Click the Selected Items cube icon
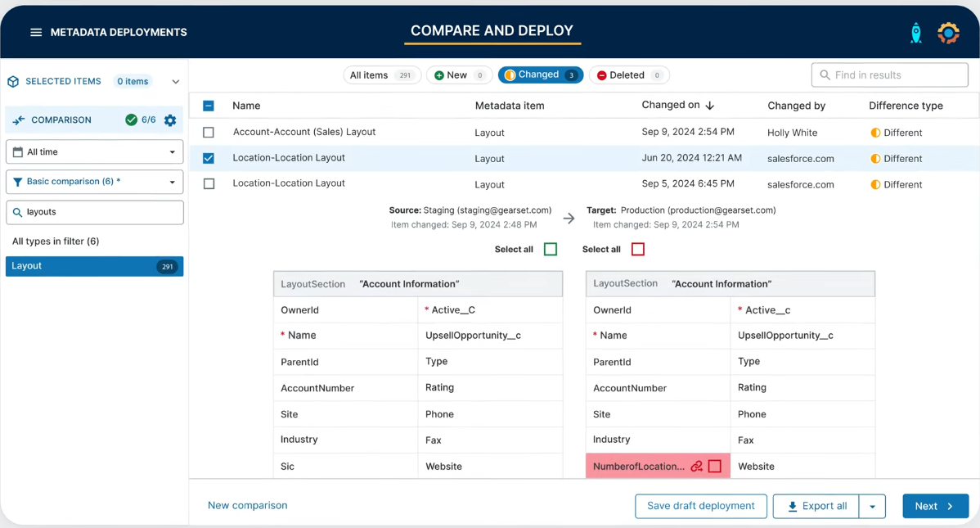 tap(13, 82)
